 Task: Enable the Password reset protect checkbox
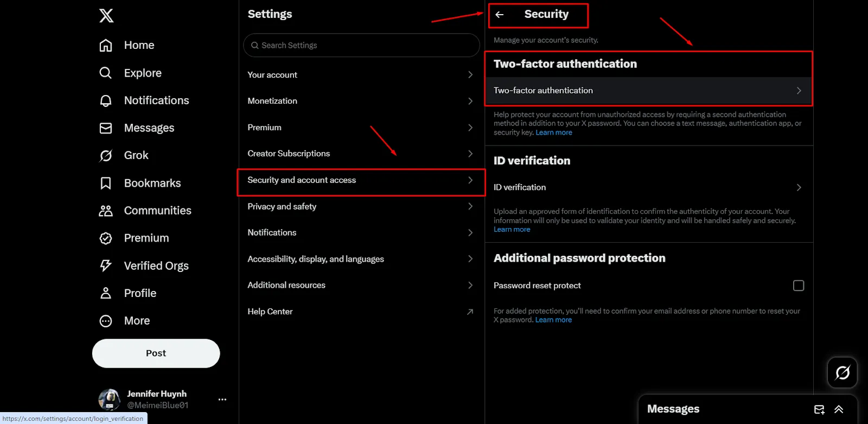pyautogui.click(x=798, y=286)
